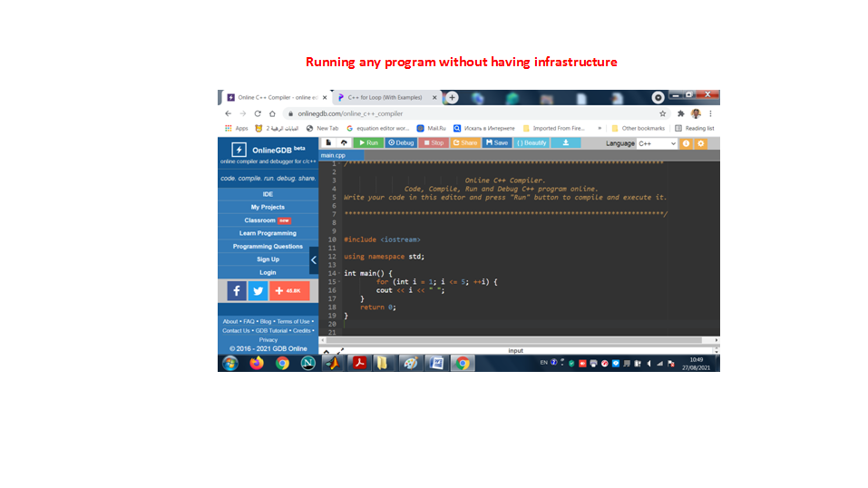Screen dimensions: 868x488
Task: Open the Reading list
Action: [694, 129]
